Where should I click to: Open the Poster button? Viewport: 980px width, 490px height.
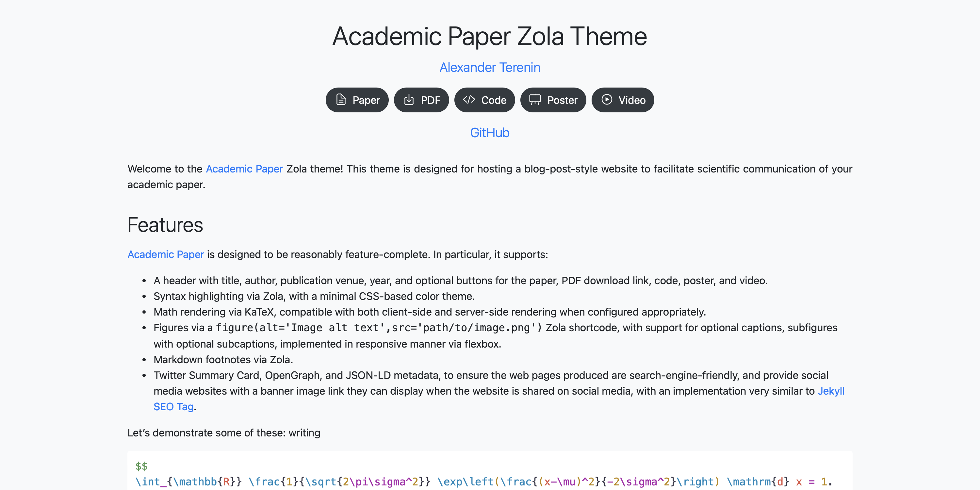pos(553,100)
